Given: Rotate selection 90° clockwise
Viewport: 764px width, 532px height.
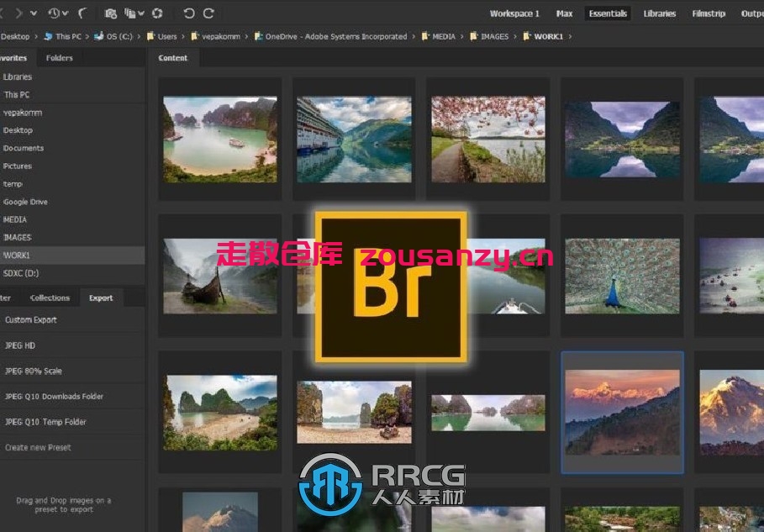Looking at the screenshot, I should [x=208, y=13].
